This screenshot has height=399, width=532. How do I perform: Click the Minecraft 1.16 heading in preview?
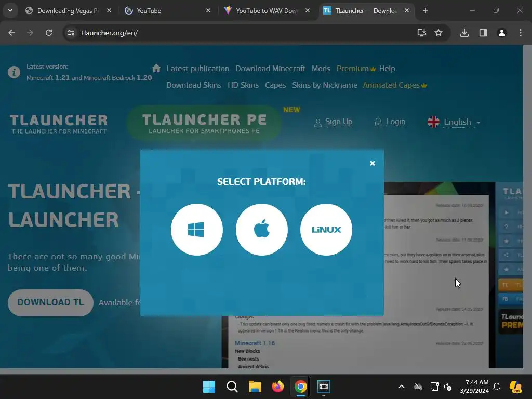[255, 343]
